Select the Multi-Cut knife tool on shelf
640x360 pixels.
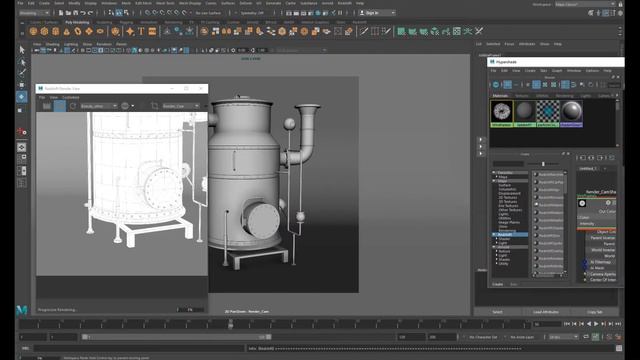[x=364, y=31]
